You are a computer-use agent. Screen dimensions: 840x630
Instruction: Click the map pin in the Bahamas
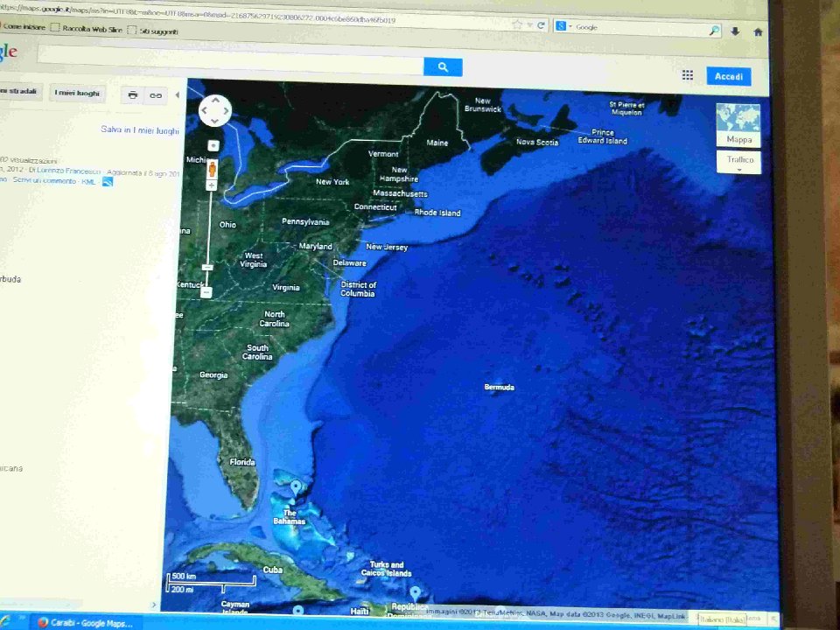tap(296, 487)
